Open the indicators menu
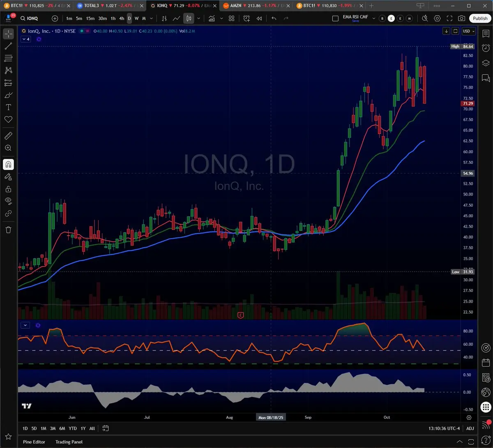Viewport: 493px width, 448px height. (x=212, y=18)
